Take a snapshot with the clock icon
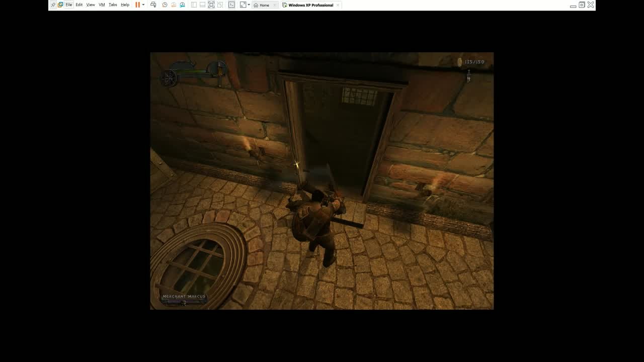The width and height of the screenshot is (644, 362). [x=165, y=5]
